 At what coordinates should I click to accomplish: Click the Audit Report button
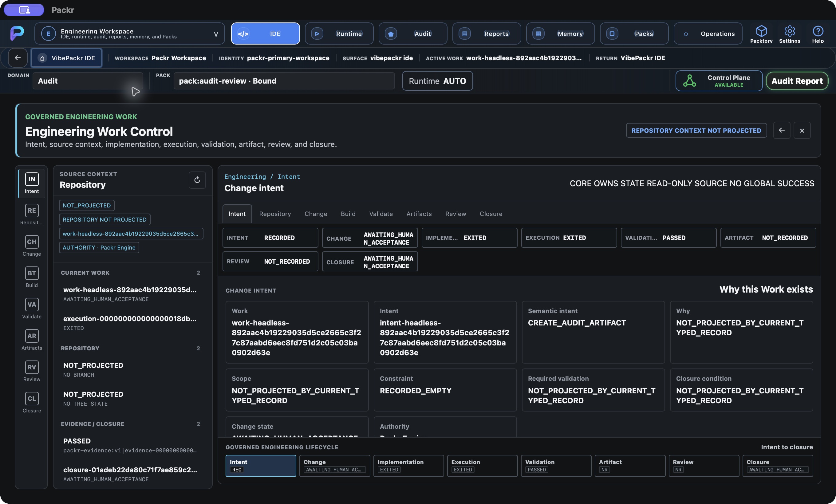(797, 81)
